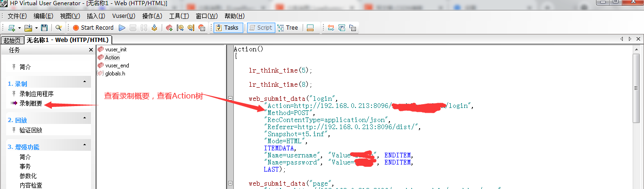Click the second of the two clock toolbar icons
Screen dimensions: 644x189
pyautogui.click(x=191, y=28)
